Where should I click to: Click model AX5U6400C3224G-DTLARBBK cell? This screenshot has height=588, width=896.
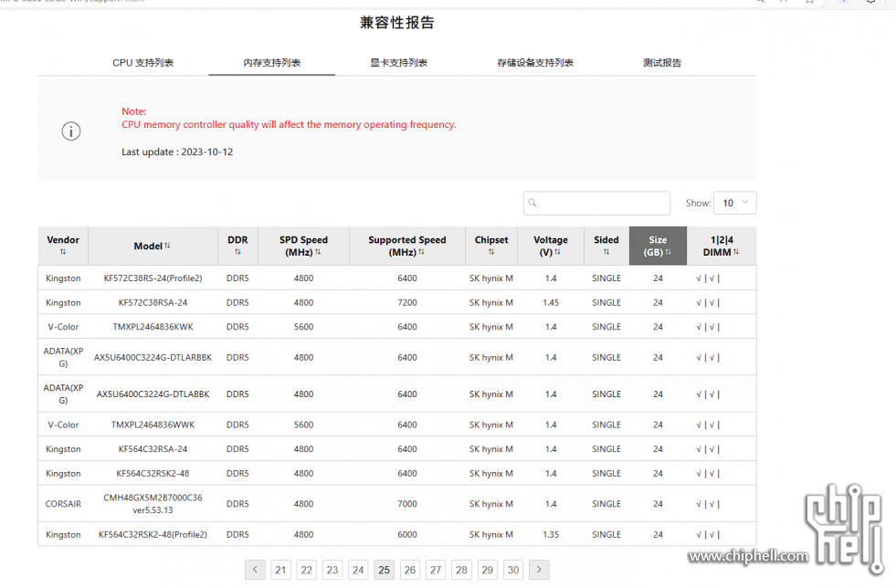pyautogui.click(x=153, y=358)
